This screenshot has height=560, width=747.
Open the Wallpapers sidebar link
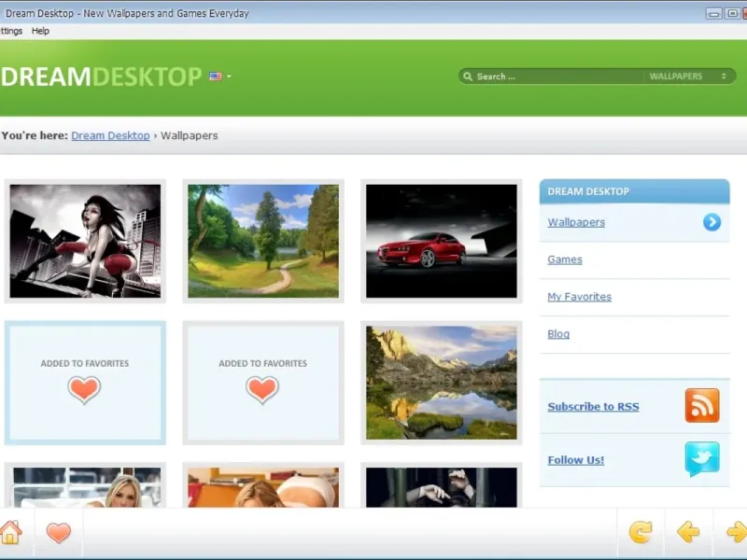pos(576,222)
